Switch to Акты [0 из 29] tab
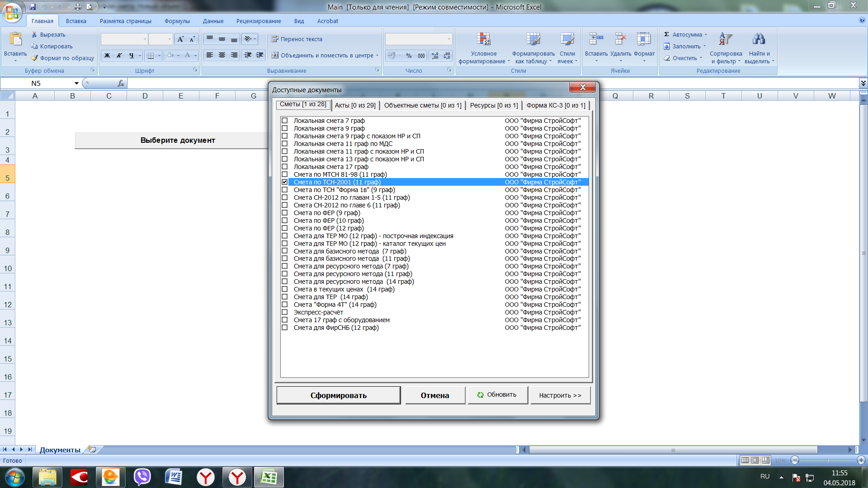 (355, 105)
